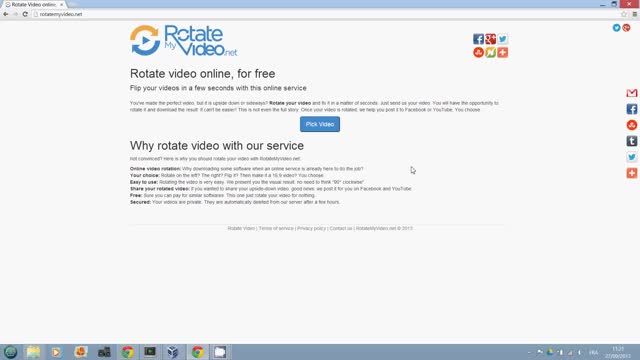Click the RotateMyVideo.net logo
This screenshot has height=360, width=640.
183,40
